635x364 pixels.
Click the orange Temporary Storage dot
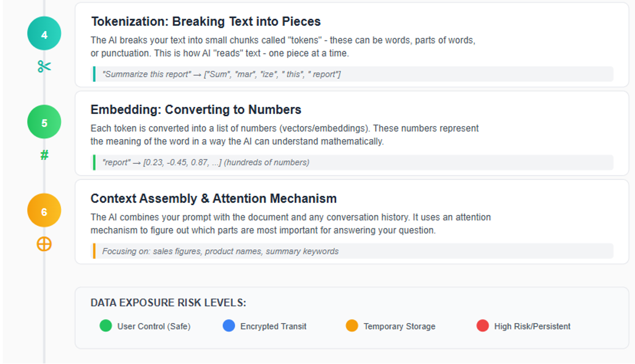[x=352, y=326]
